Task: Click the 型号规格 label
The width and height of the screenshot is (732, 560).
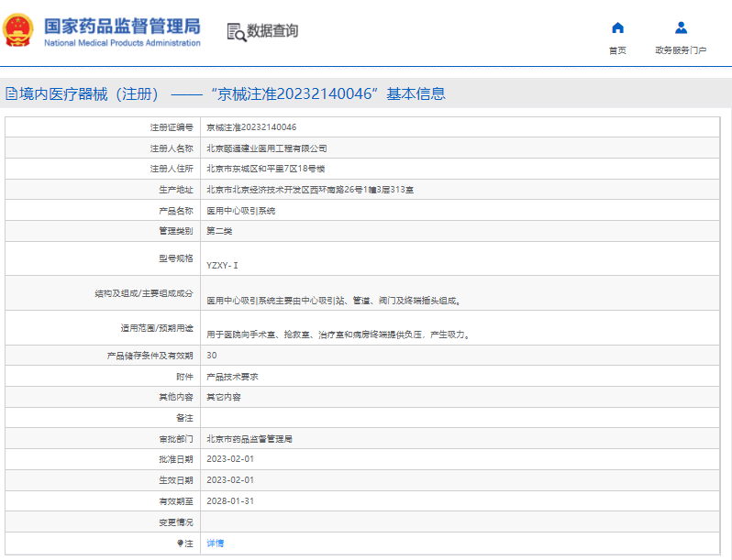Action: 176,258
